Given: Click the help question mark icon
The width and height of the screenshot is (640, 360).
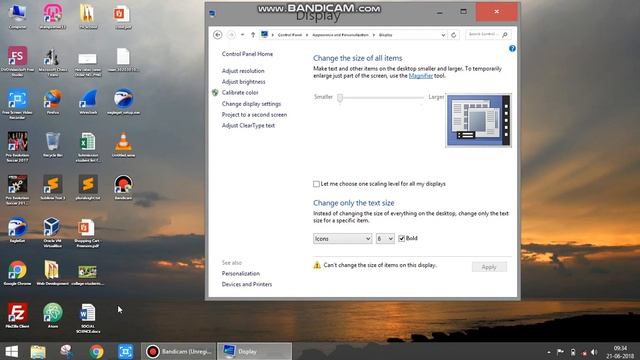Looking at the screenshot, I should 512,49.
